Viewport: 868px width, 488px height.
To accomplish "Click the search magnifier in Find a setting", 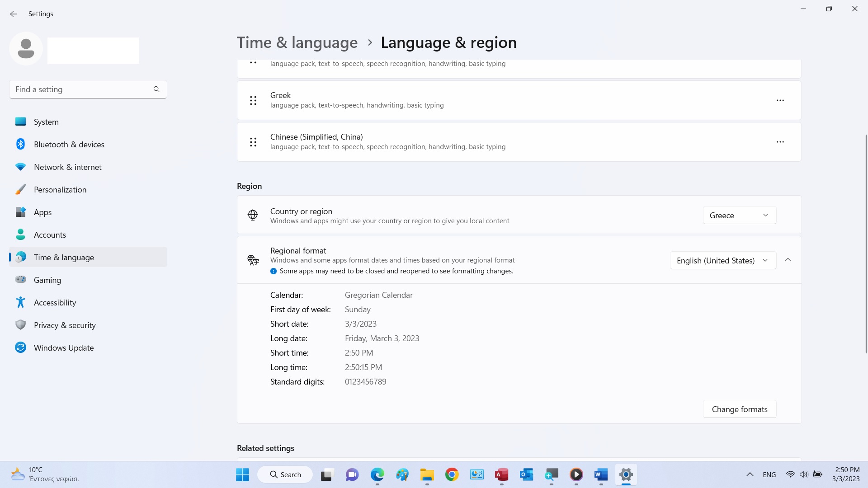I will (x=156, y=89).
